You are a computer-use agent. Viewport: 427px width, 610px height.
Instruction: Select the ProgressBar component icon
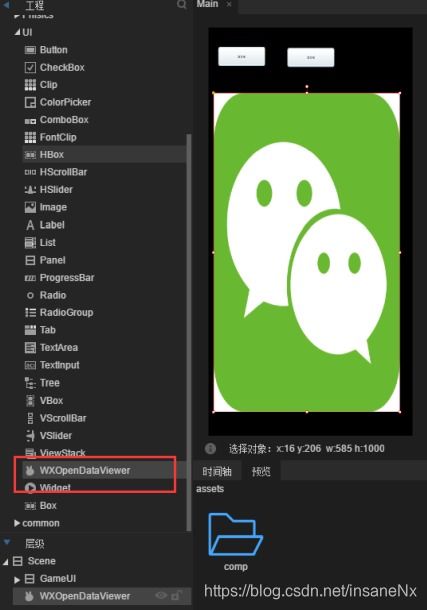[30, 278]
